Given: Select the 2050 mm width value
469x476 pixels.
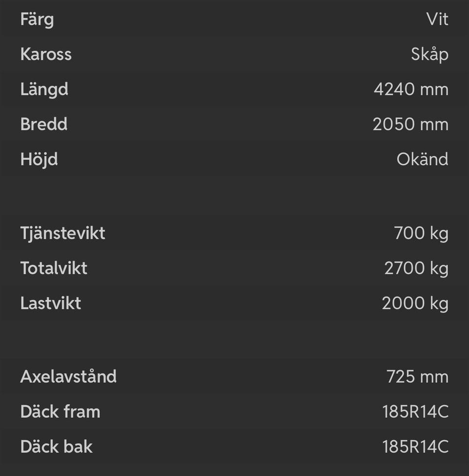Looking at the screenshot, I should tap(410, 124).
